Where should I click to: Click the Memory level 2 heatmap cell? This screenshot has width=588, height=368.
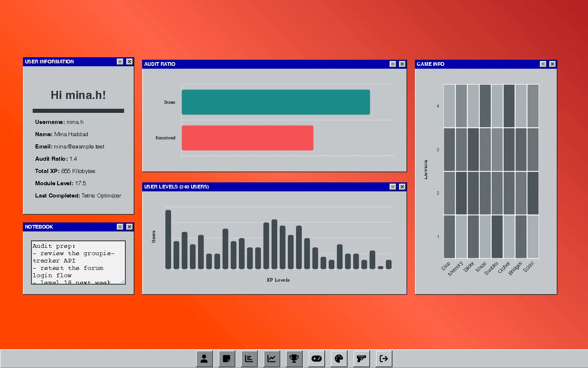coord(461,193)
